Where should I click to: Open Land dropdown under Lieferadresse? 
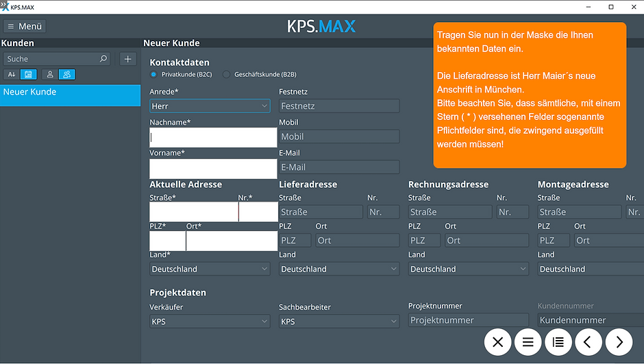click(339, 269)
